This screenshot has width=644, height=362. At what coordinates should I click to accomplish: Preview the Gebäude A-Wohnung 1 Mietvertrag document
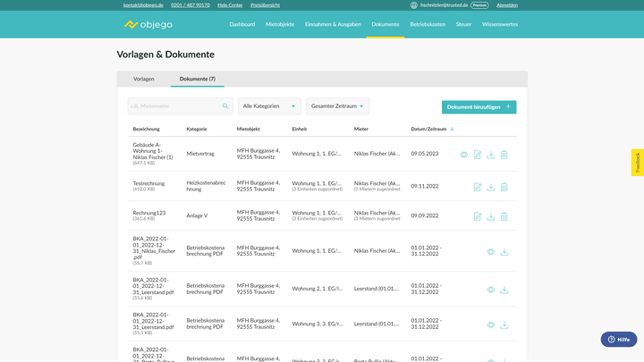[x=464, y=155]
